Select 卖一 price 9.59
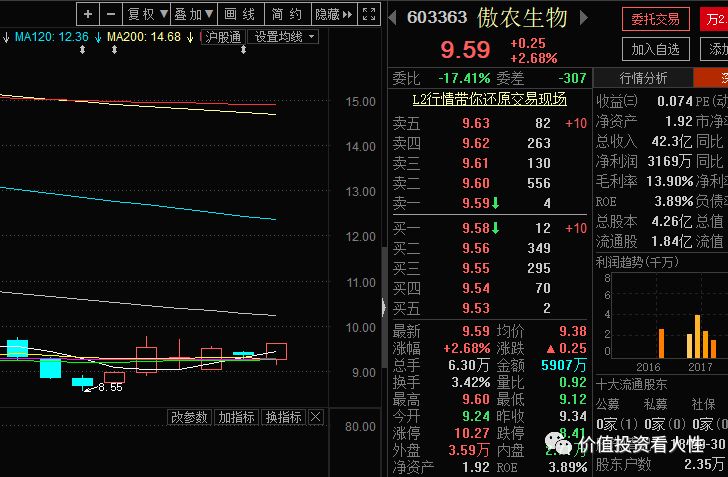The height and width of the screenshot is (477, 728). (x=475, y=203)
